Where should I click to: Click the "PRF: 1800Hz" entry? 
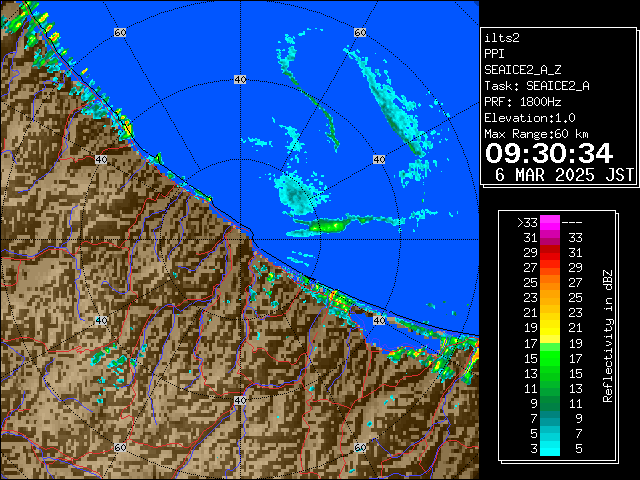click(x=522, y=102)
